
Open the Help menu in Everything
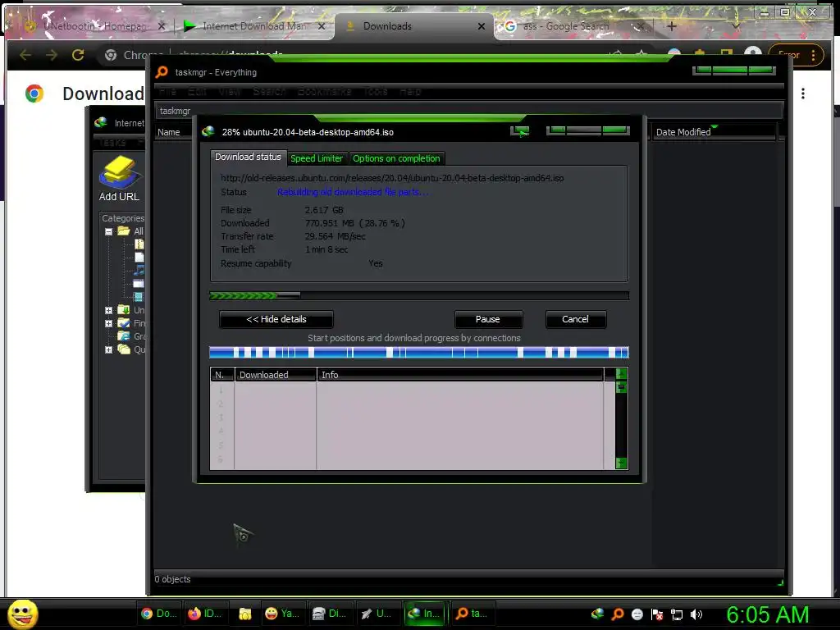pyautogui.click(x=410, y=92)
